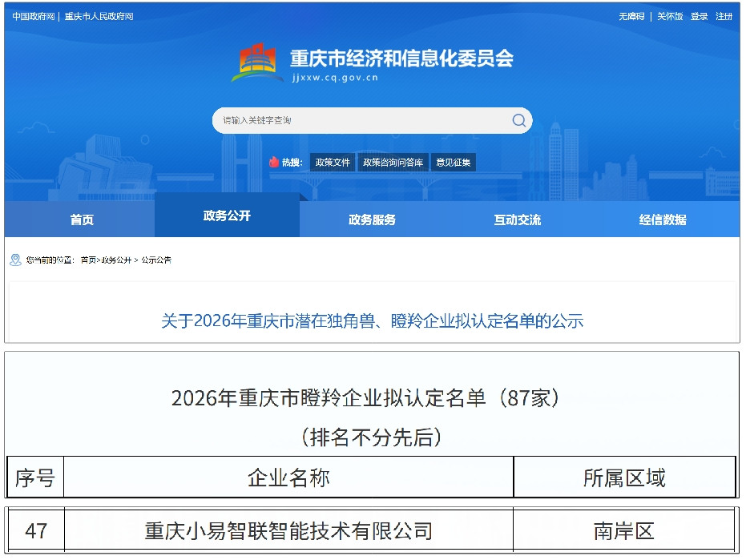Click the flame icon beside 热搜

pyautogui.click(x=273, y=163)
